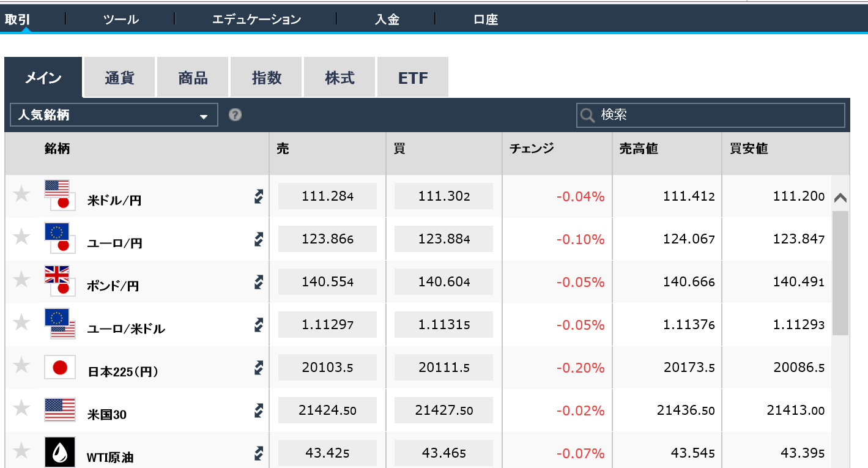Click the chart arrows icon for 米国30

point(259,410)
